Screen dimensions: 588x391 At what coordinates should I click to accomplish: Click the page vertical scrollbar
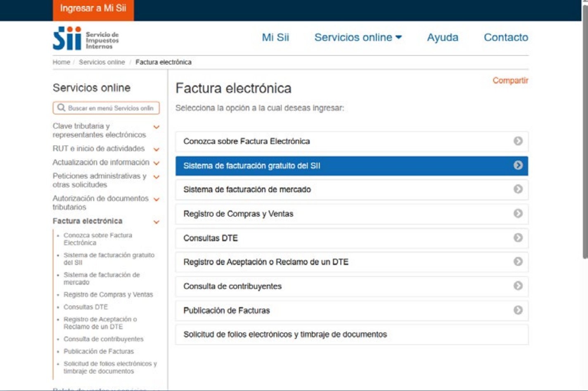coord(585,132)
